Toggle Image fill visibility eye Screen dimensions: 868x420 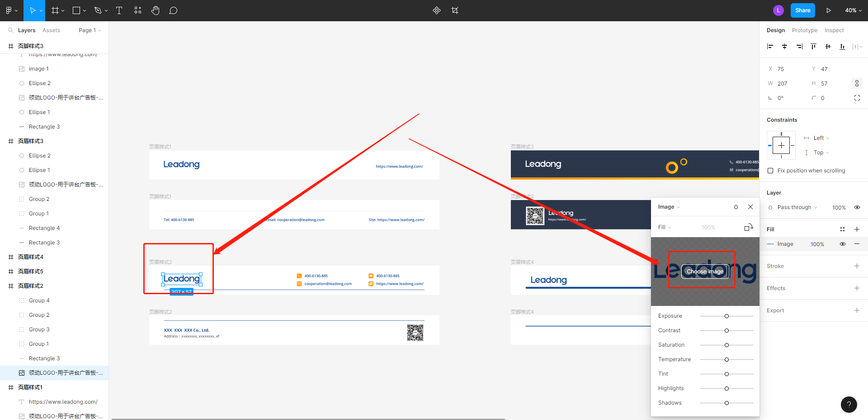point(843,244)
